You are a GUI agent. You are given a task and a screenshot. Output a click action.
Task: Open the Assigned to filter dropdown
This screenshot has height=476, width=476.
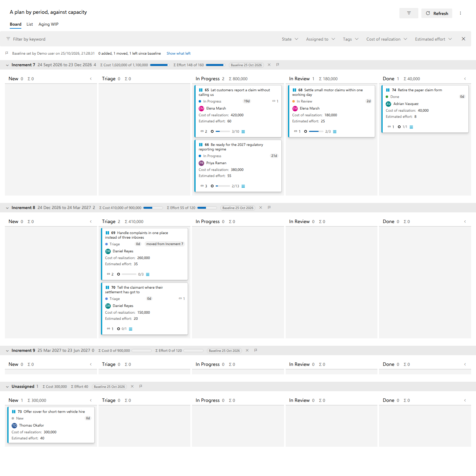(320, 39)
